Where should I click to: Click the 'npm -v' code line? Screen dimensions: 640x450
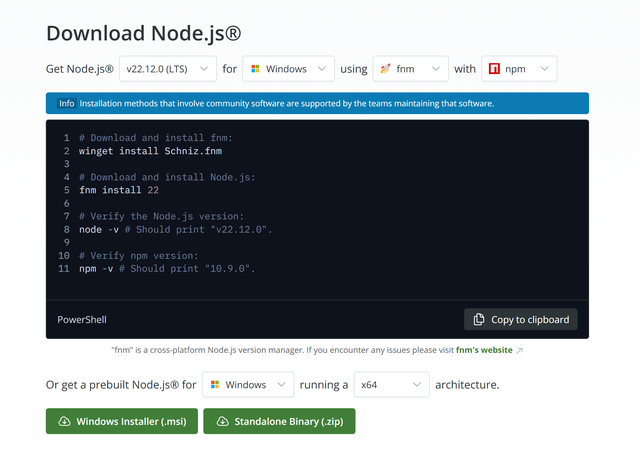[x=167, y=269]
